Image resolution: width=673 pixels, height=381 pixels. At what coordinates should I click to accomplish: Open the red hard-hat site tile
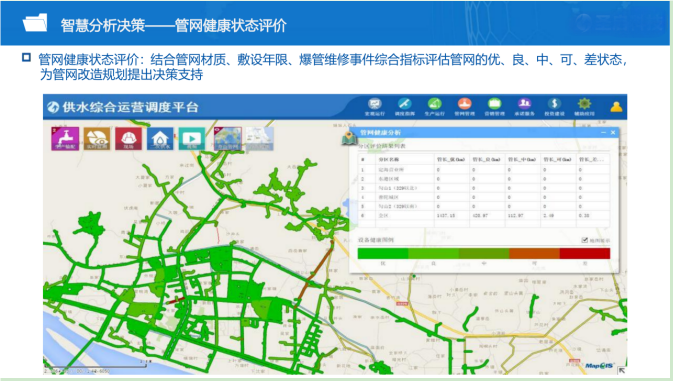tap(128, 138)
